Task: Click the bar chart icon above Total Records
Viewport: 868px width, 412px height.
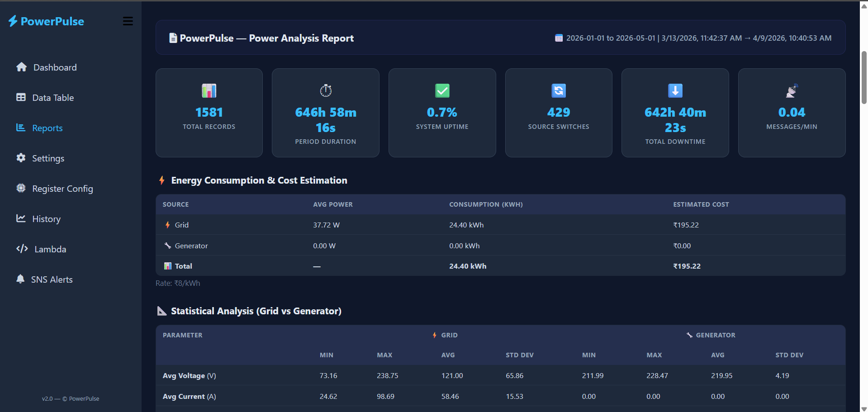Action: coord(209,90)
